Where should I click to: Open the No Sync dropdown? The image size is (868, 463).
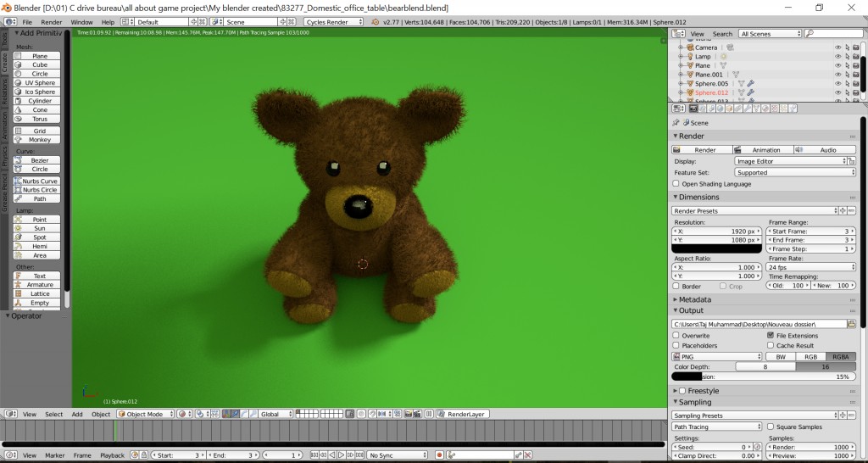[397, 455]
